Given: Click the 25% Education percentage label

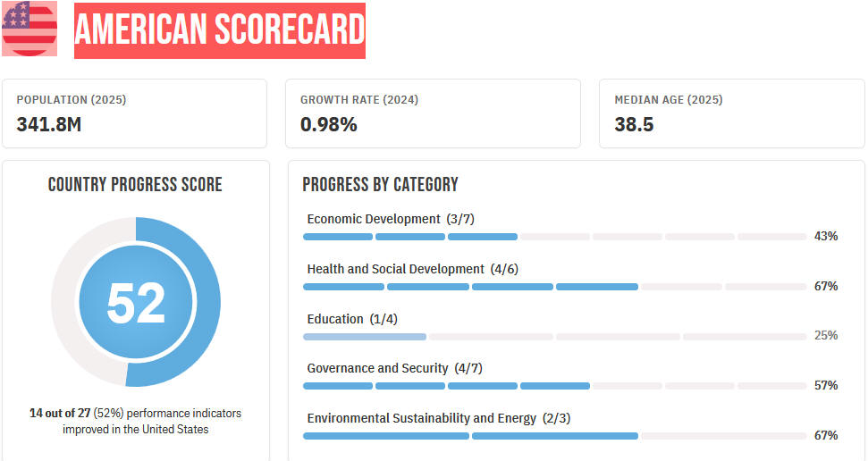Looking at the screenshot, I should (826, 335).
